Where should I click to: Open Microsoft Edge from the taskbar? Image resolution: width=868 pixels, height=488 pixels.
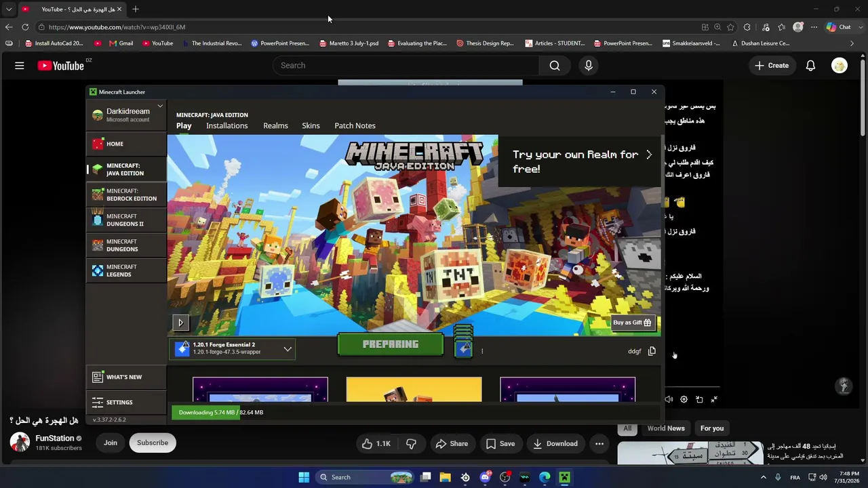pyautogui.click(x=545, y=477)
